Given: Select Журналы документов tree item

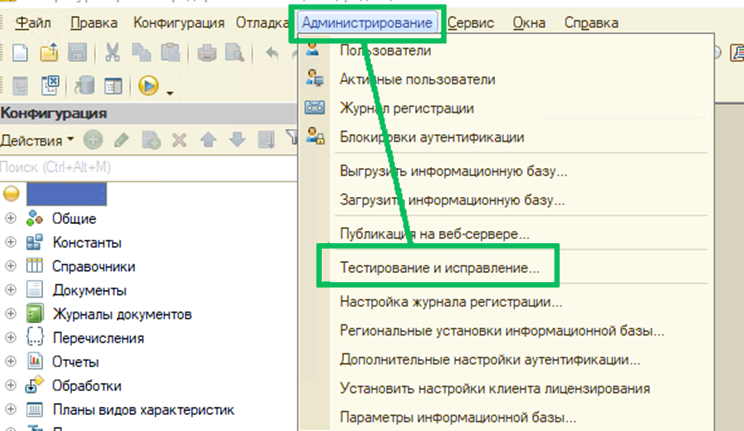Looking at the screenshot, I should (122, 314).
